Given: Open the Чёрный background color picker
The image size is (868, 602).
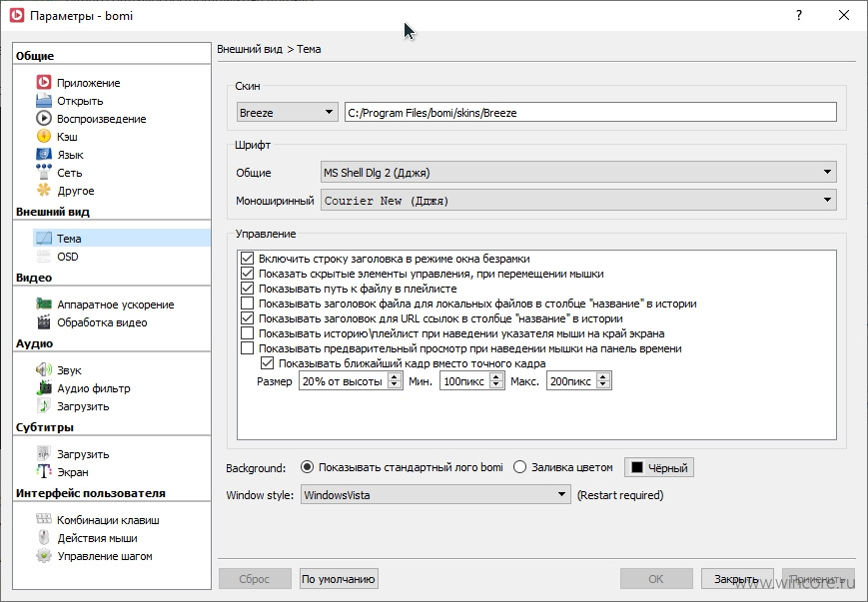Looking at the screenshot, I should click(659, 467).
